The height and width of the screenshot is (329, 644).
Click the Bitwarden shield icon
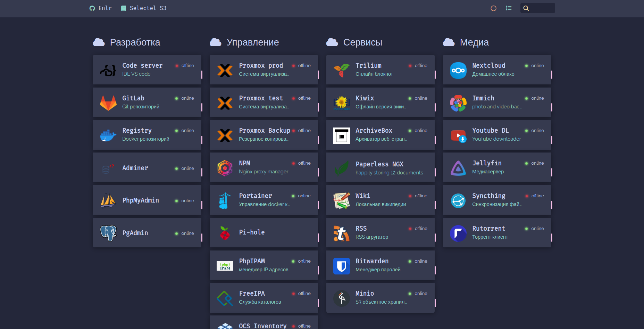point(342,266)
